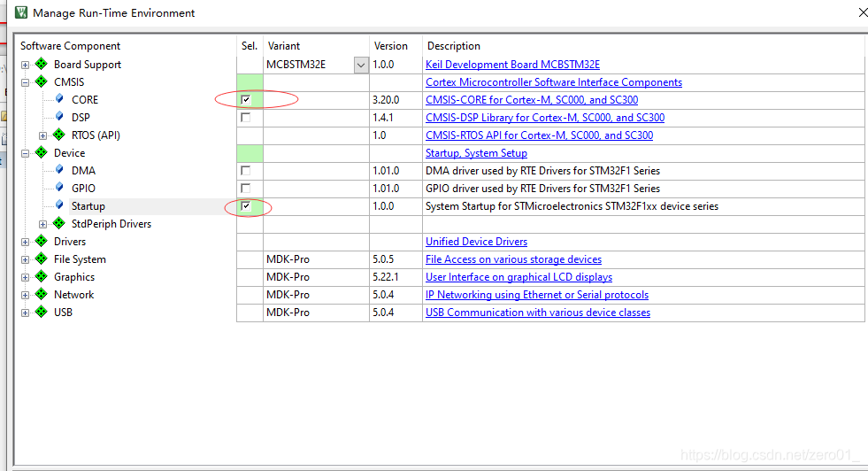Click the File System MDK-Pro variant cell
Screen dimensions: 868x471
coord(316,259)
